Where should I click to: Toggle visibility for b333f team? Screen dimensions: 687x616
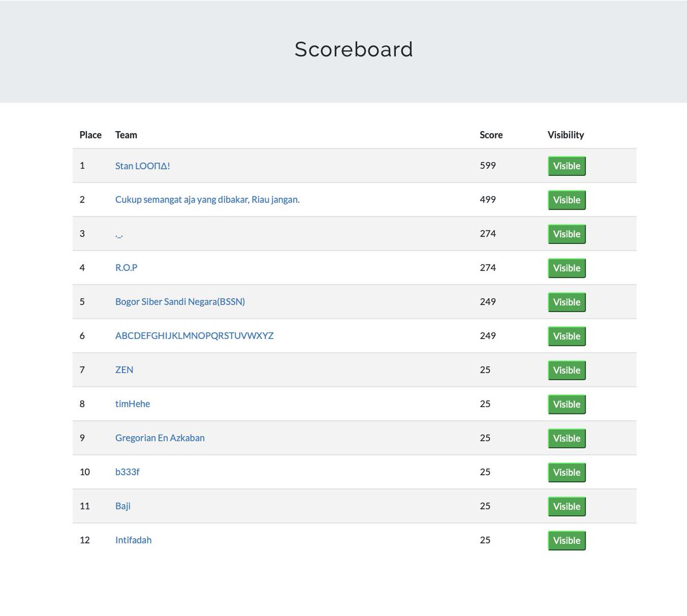point(567,472)
